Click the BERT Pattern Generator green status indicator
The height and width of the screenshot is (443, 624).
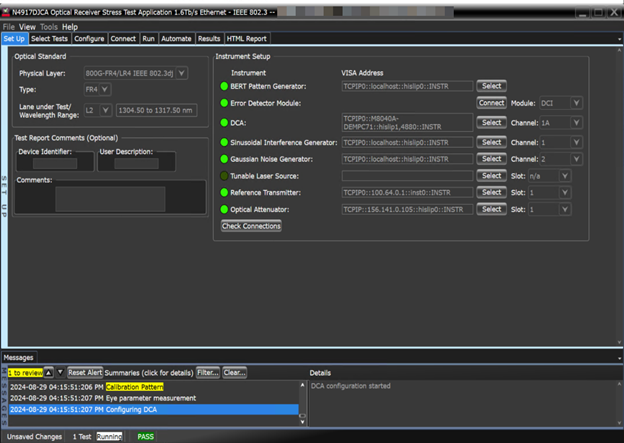225,87
